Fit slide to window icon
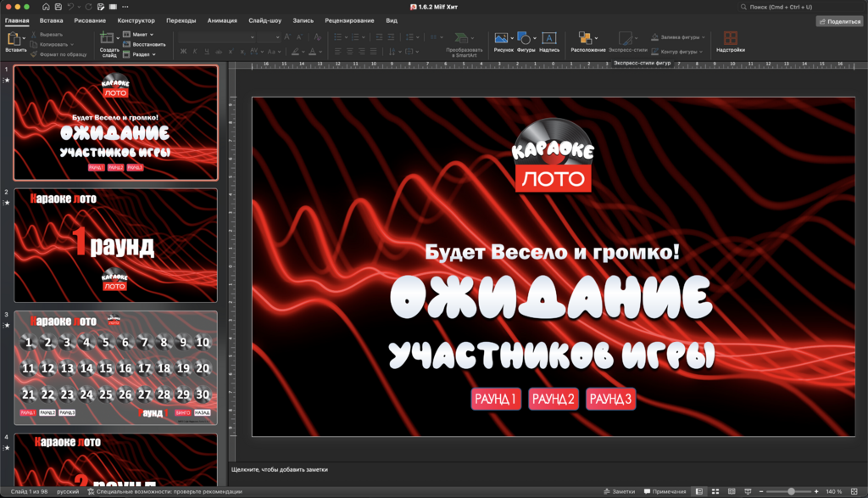This screenshot has width=868, height=498. click(x=854, y=491)
